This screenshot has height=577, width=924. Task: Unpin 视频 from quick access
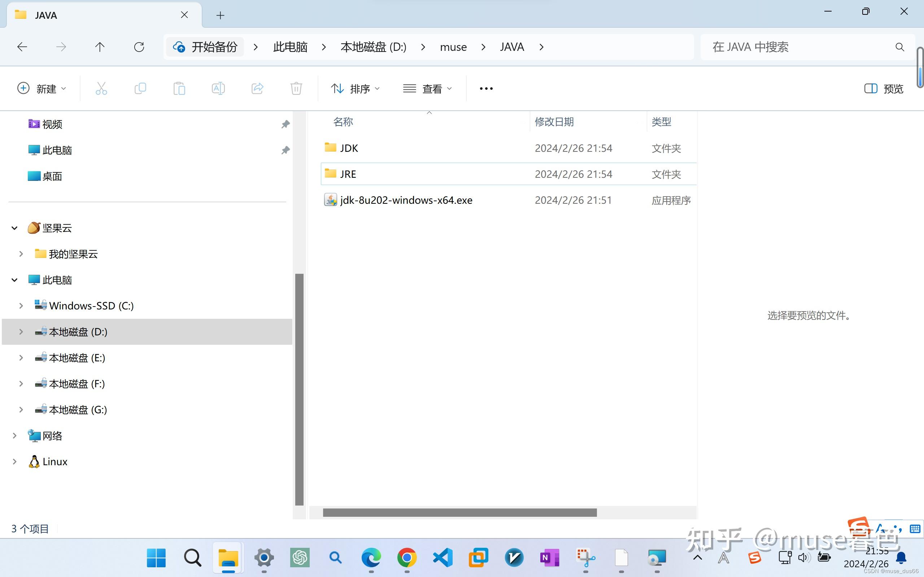point(285,124)
